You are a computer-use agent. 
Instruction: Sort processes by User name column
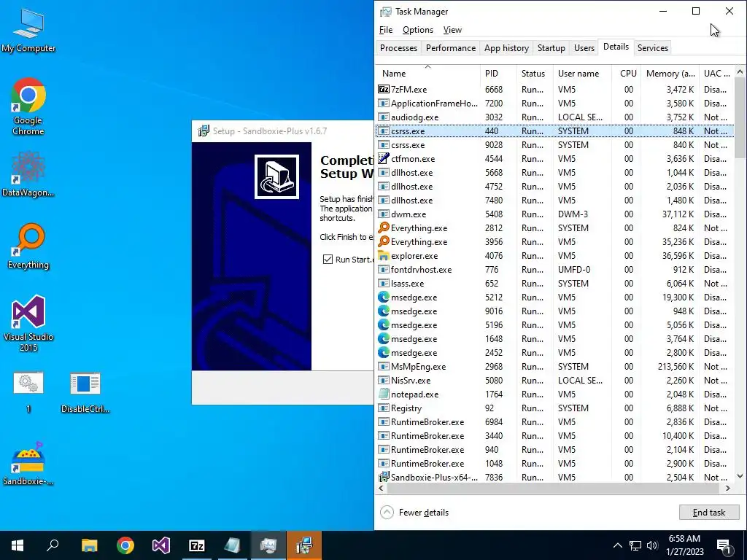[x=582, y=74]
